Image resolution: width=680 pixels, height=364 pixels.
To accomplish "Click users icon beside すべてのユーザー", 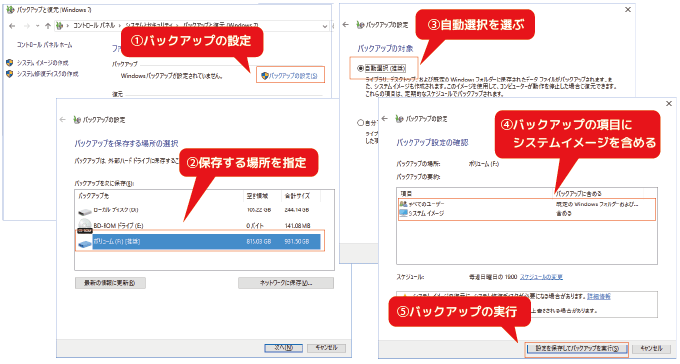I will [x=403, y=203].
